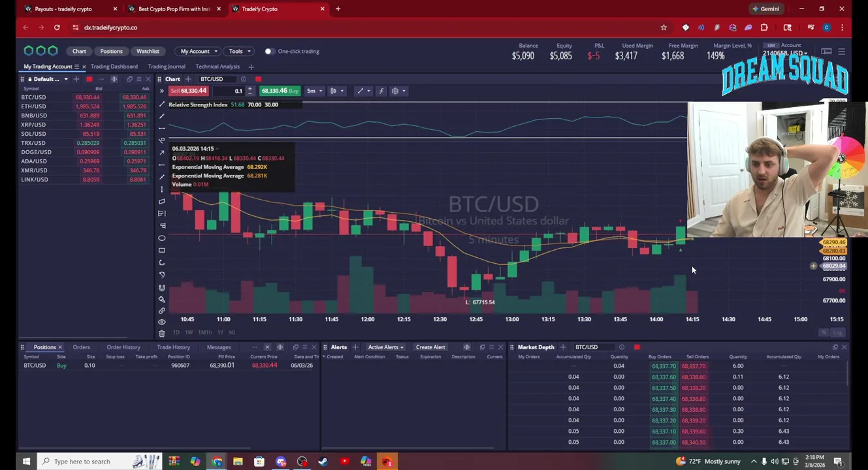Toggle the eye icon to hide drawings
This screenshot has width=868, height=470.
click(162, 322)
